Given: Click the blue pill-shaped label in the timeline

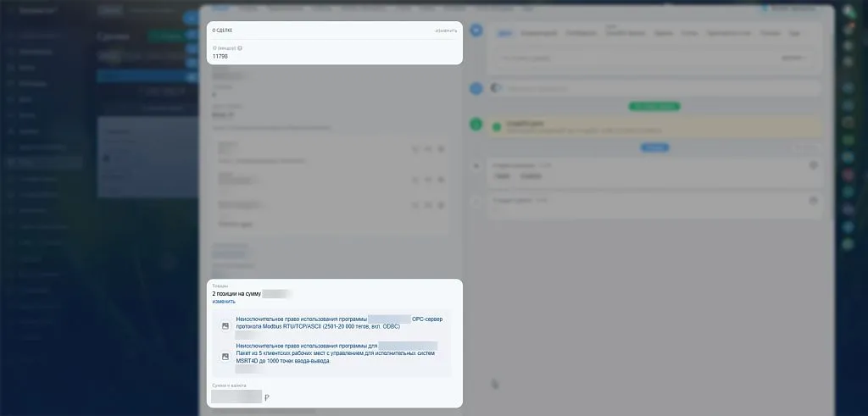Looking at the screenshot, I should [x=654, y=147].
